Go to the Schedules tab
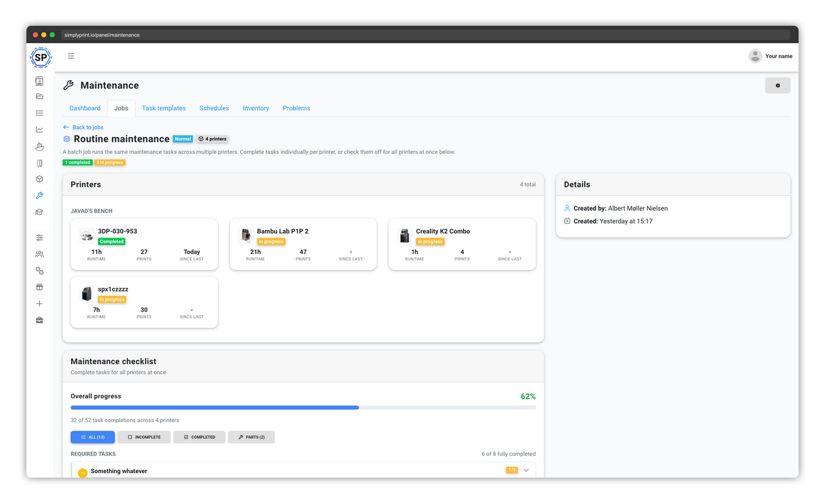This screenshot has width=825, height=504. 214,108
